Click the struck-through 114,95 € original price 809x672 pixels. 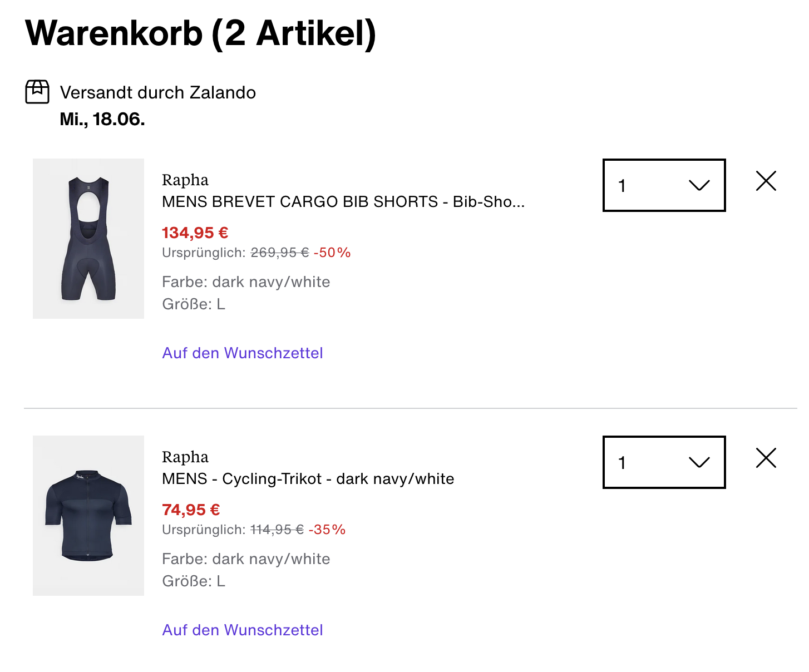click(x=277, y=530)
